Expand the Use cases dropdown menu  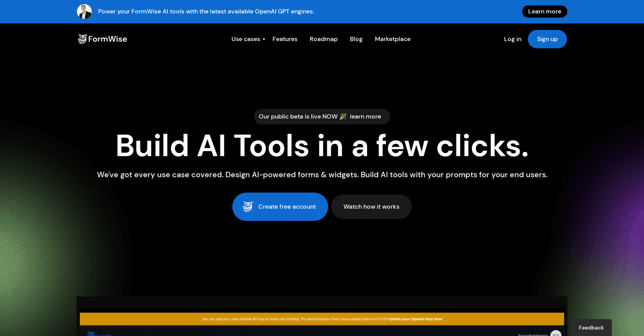(x=248, y=39)
